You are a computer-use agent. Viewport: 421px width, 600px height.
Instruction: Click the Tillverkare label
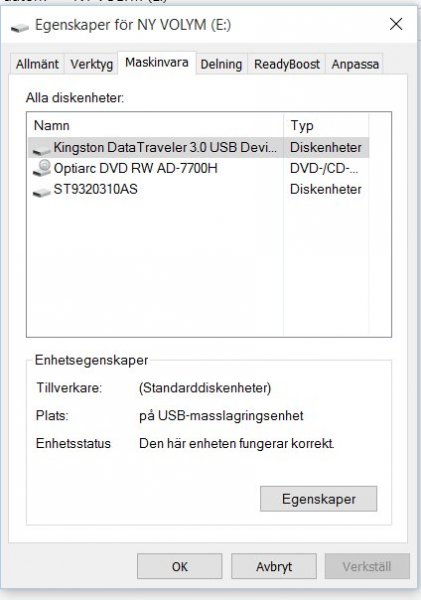(x=69, y=388)
